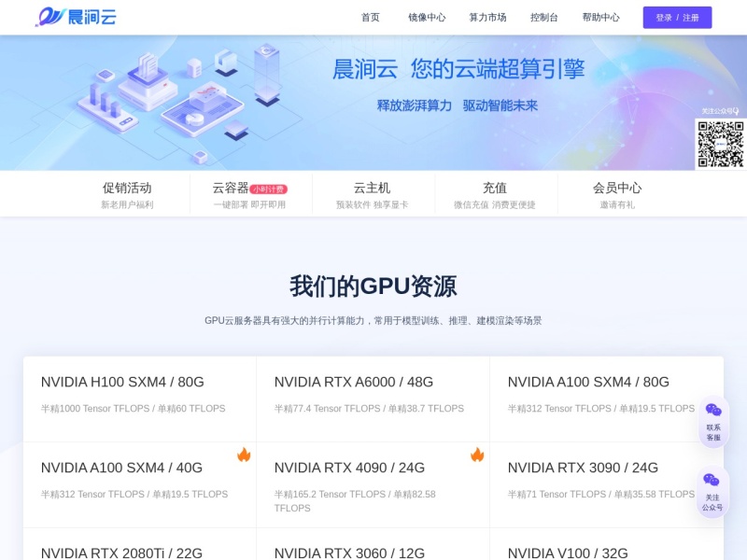Click the 微信充值 消费更便捷 subtitle

(495, 204)
